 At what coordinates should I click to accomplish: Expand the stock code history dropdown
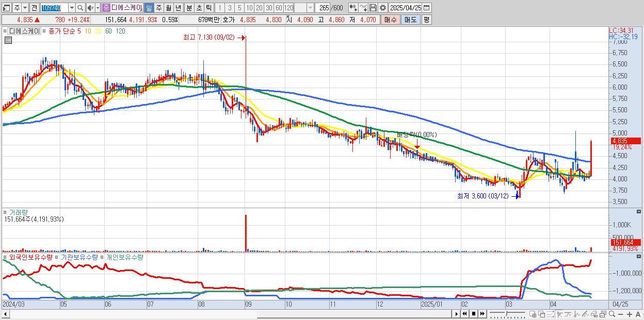pyautogui.click(x=72, y=8)
